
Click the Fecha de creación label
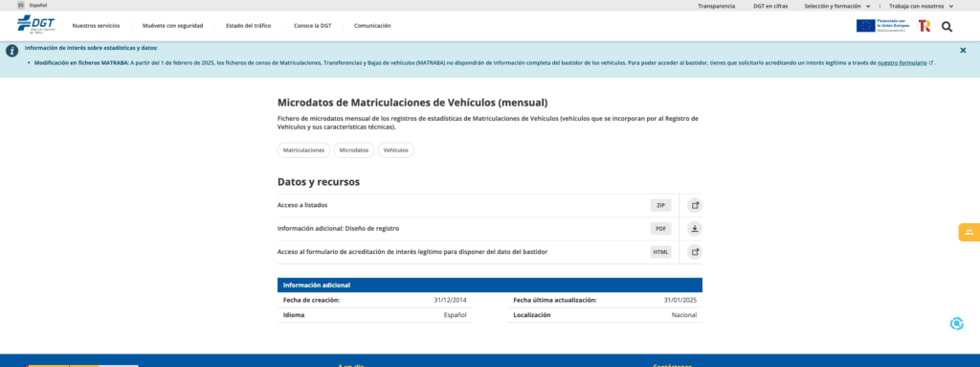pos(311,300)
